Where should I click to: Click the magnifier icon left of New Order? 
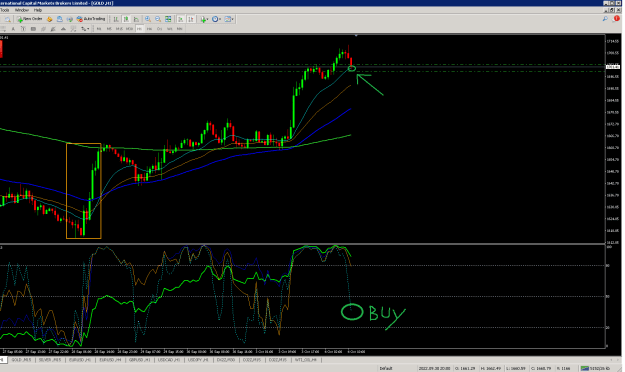pos(7,19)
